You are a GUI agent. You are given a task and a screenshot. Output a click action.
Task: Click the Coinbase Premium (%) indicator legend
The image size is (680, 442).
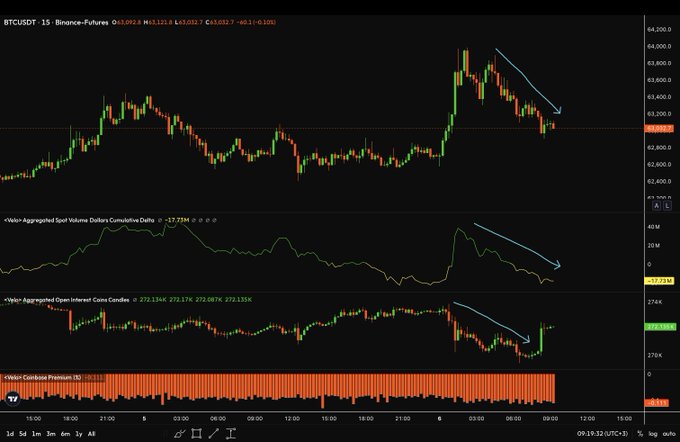[x=42, y=378]
